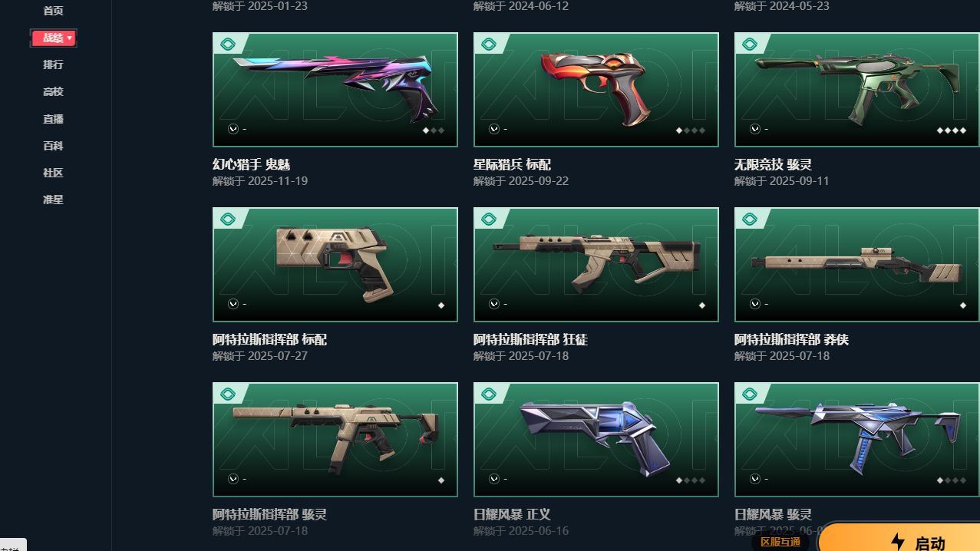This screenshot has width=980, height=551.
Task: Click the level diamonds on 幻心猎手 鬼魅 card
Action: click(434, 130)
